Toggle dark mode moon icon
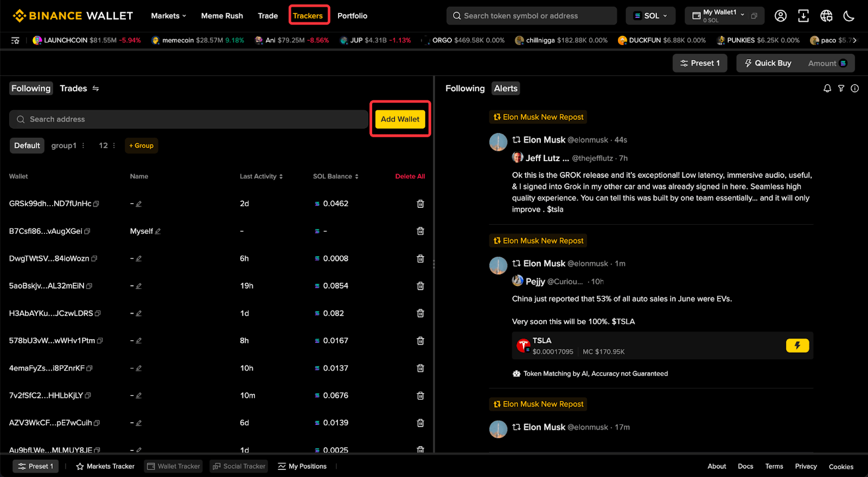The width and height of the screenshot is (868, 477). click(x=849, y=16)
